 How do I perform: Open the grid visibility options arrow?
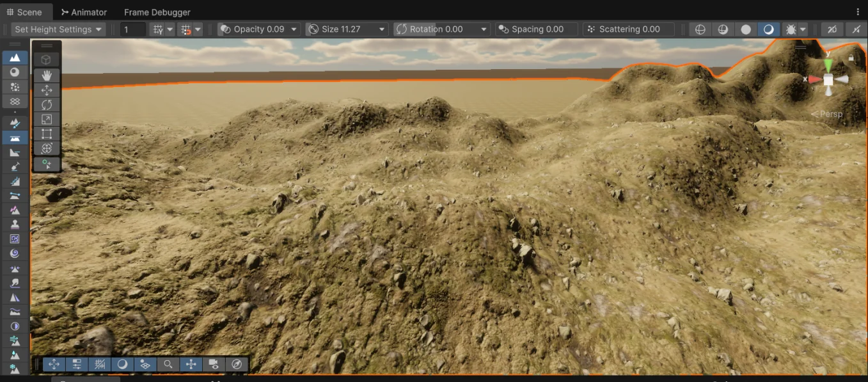(x=170, y=29)
